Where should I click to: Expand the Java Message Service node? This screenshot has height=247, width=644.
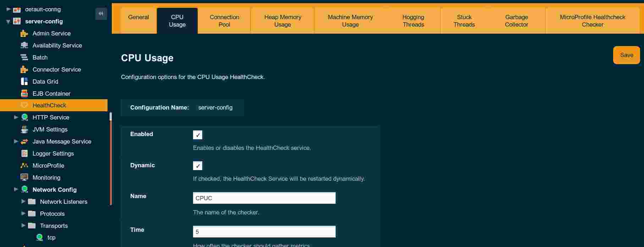tap(16, 141)
